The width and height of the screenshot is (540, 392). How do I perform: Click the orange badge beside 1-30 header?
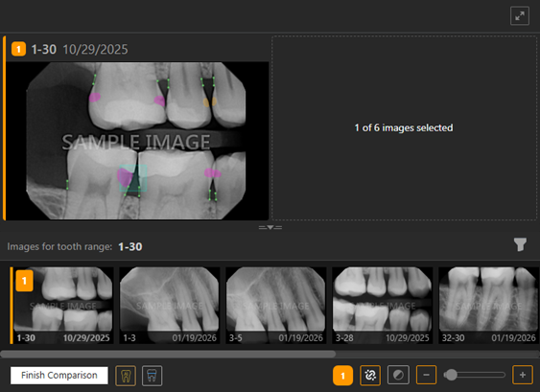click(x=18, y=49)
